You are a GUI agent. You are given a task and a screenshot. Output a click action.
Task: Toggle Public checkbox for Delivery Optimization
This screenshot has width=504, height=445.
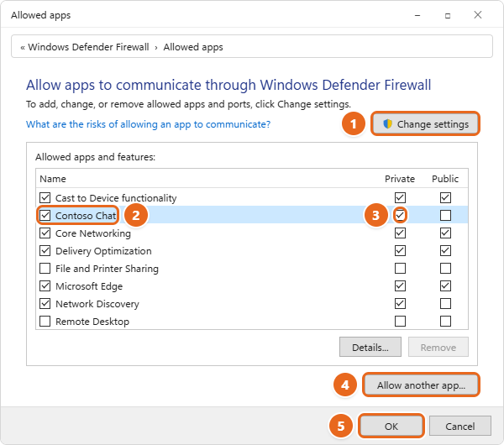coord(445,250)
